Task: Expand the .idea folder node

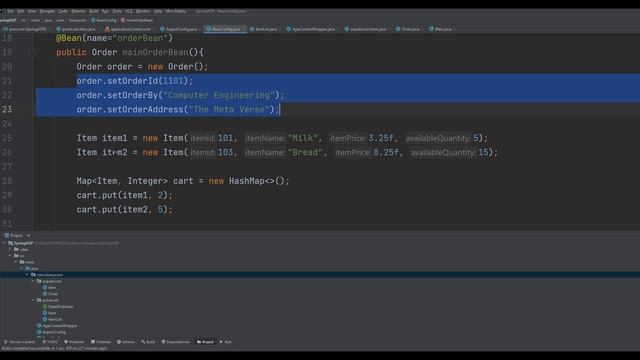Action: pyautogui.click(x=10, y=249)
